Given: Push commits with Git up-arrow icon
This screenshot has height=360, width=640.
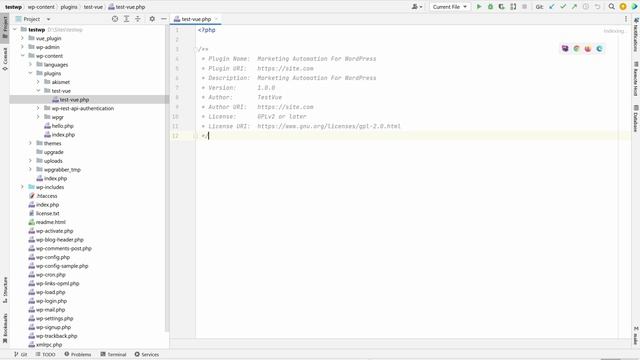Looking at the screenshot, I should (574, 7).
